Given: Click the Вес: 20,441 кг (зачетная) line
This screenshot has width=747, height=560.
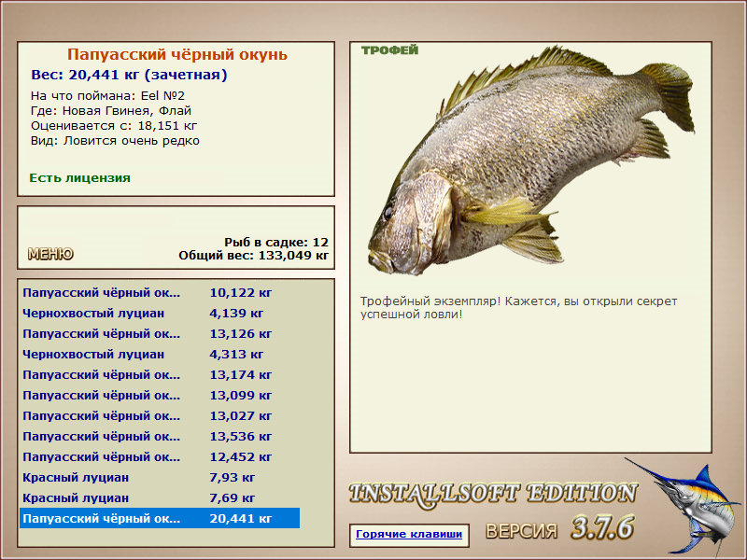Looking at the screenshot, I should 129,75.
